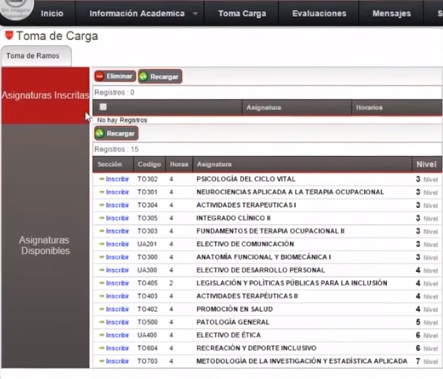Image resolution: width=443 pixels, height=379 pixels.
Task: Sort by the Nivel column header
Action: pyautogui.click(x=426, y=164)
